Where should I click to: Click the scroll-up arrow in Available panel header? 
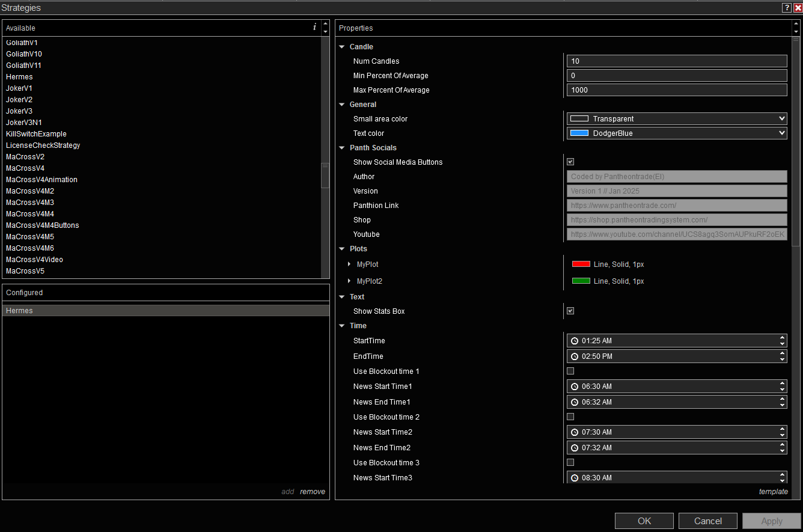point(325,25)
